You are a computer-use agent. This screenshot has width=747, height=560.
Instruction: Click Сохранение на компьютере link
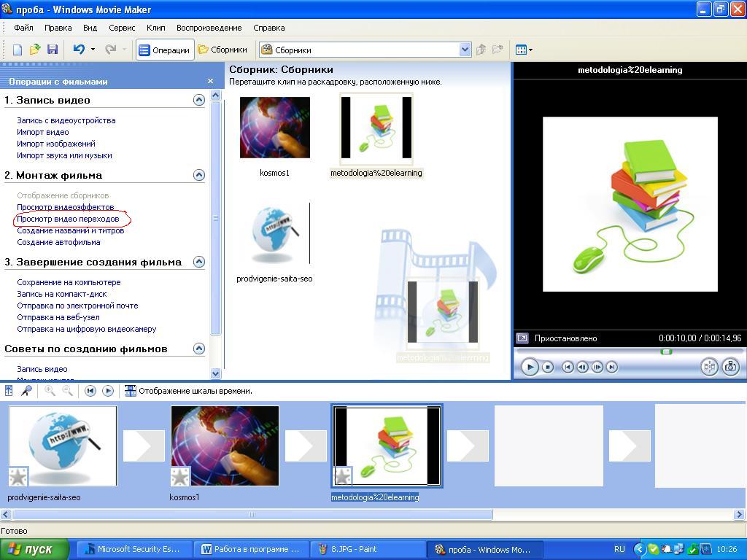pyautogui.click(x=69, y=282)
